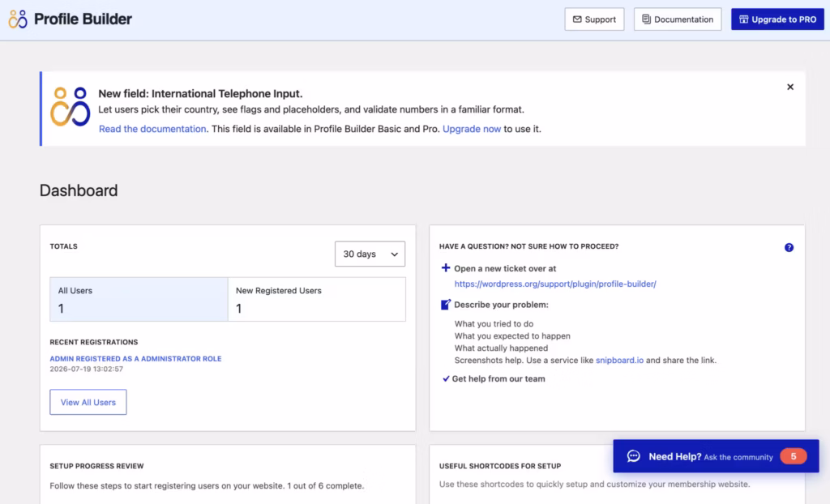Open the 30 days period dropdown
This screenshot has height=504, width=830.
click(x=370, y=254)
